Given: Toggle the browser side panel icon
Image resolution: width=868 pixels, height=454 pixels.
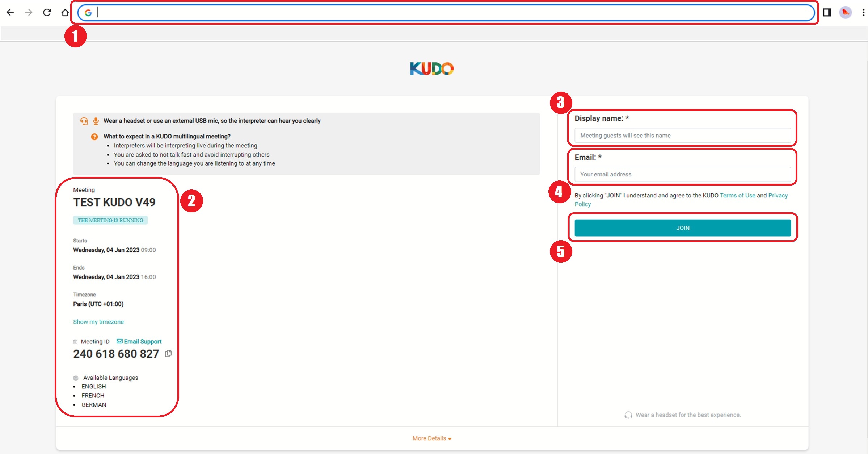Looking at the screenshot, I should (x=827, y=13).
